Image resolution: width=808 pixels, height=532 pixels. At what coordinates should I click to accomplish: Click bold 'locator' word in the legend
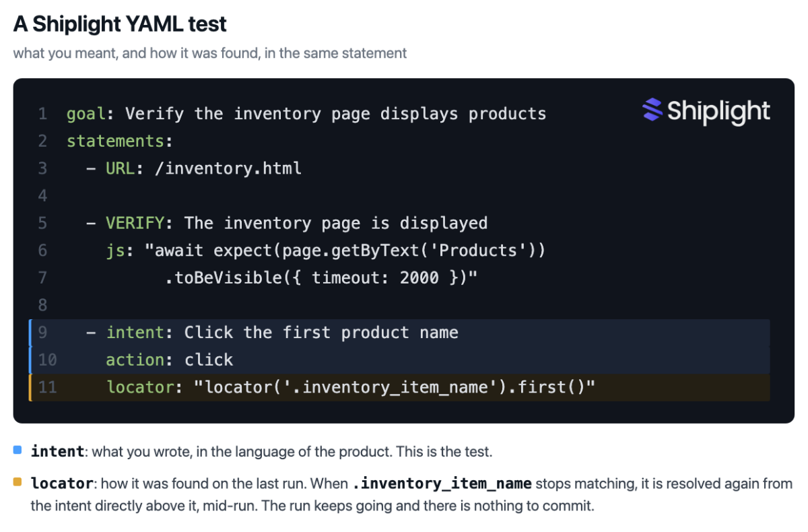click(62, 484)
